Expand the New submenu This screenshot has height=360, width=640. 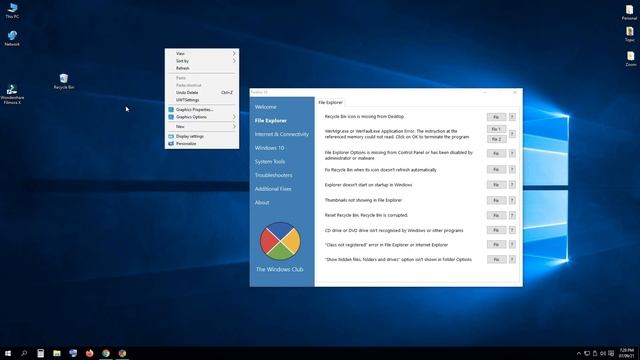[x=202, y=127]
